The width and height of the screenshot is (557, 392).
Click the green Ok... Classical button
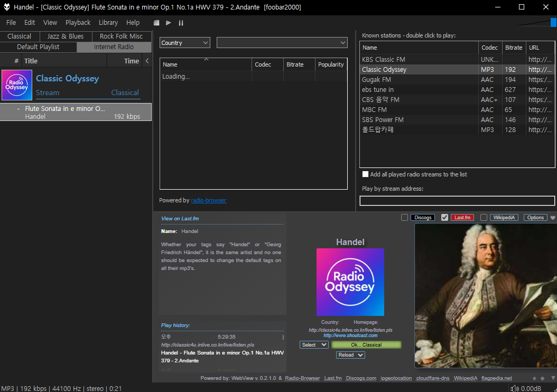[x=366, y=345]
